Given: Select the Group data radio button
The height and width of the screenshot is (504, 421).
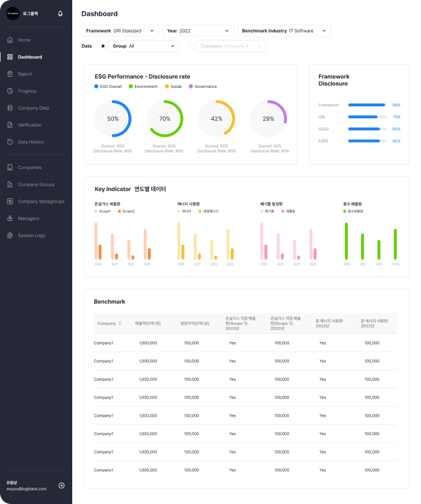Looking at the screenshot, I should tap(103, 46).
